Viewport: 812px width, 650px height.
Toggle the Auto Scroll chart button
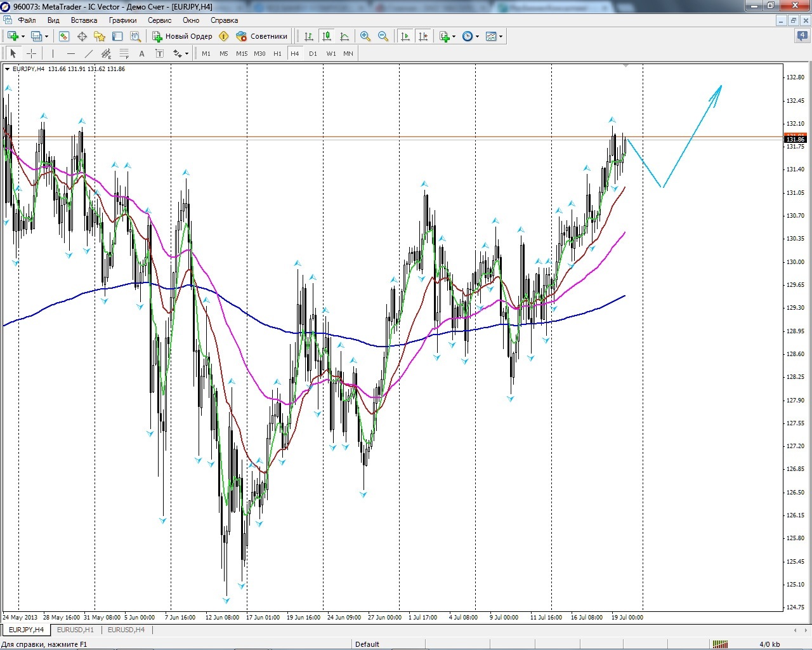(405, 36)
